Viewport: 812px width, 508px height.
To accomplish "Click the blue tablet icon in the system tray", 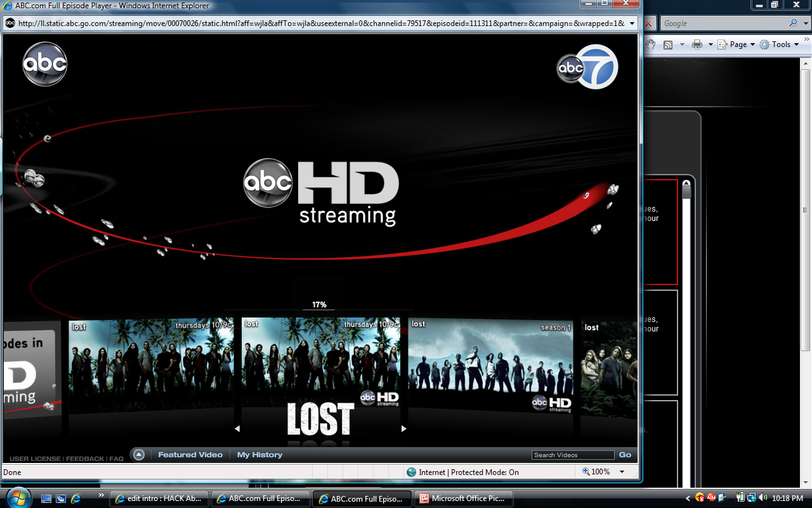I will point(723,498).
